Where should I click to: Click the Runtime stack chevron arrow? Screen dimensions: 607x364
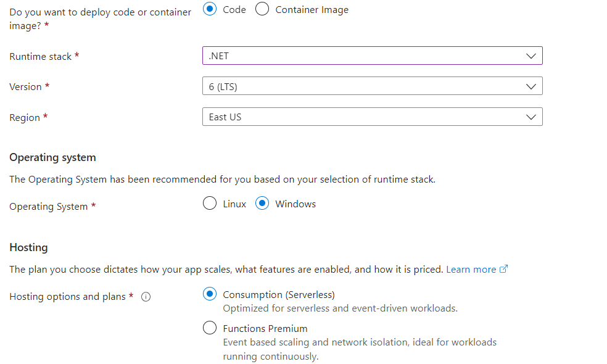click(531, 56)
